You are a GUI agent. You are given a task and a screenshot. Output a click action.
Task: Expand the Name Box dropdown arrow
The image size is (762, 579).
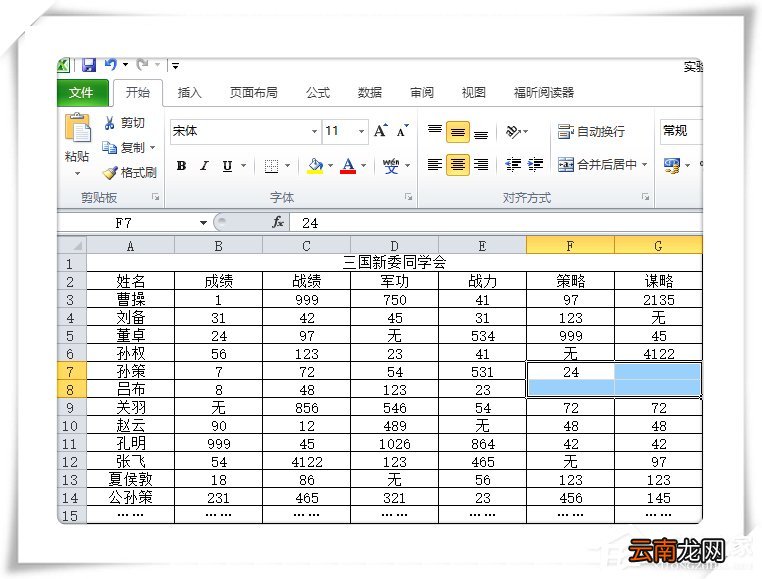click(x=203, y=223)
